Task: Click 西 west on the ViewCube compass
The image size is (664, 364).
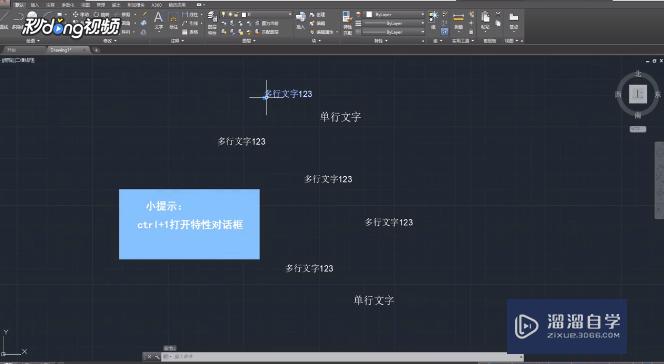Action: (618, 94)
